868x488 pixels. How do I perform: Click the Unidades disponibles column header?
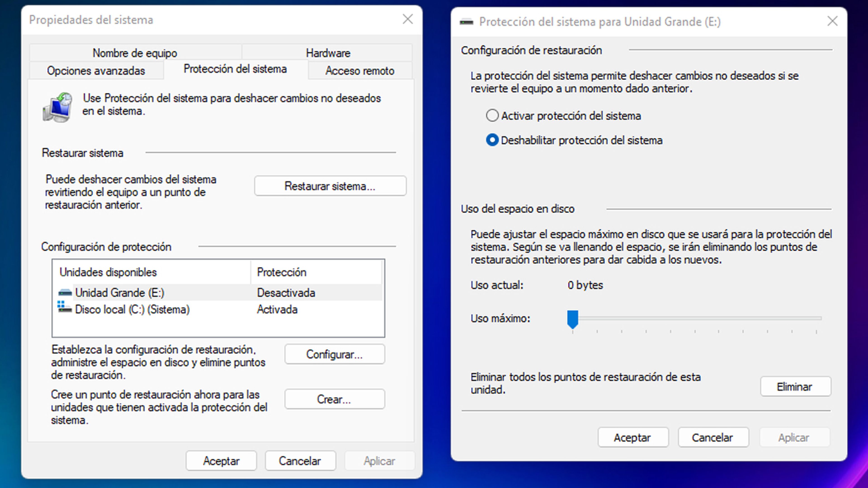152,272
